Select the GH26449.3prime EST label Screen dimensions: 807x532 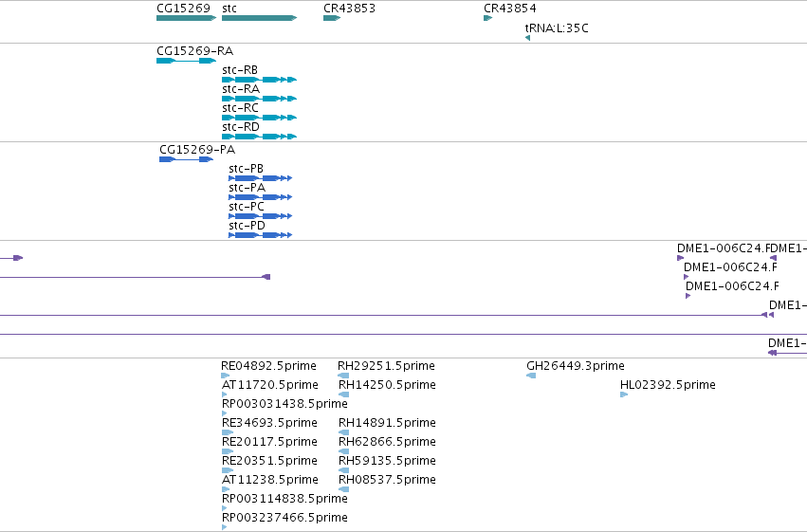pos(576,366)
